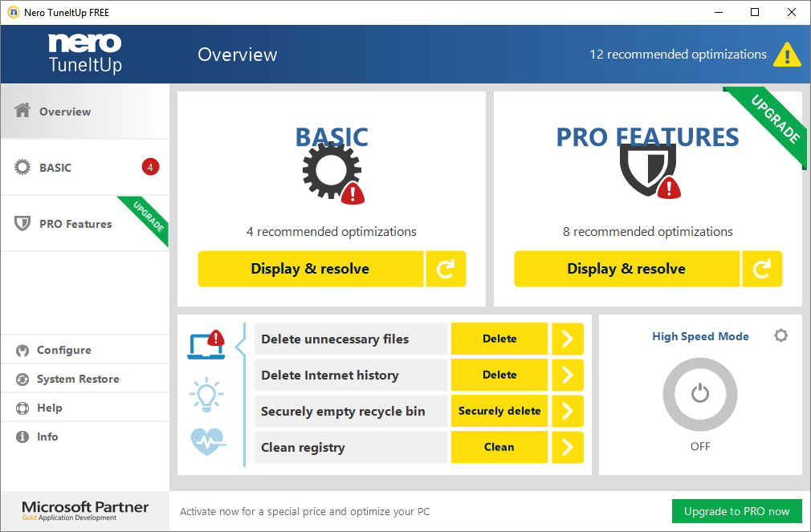
Task: Click the red 4 badge next to BASIC
Action: [x=150, y=167]
